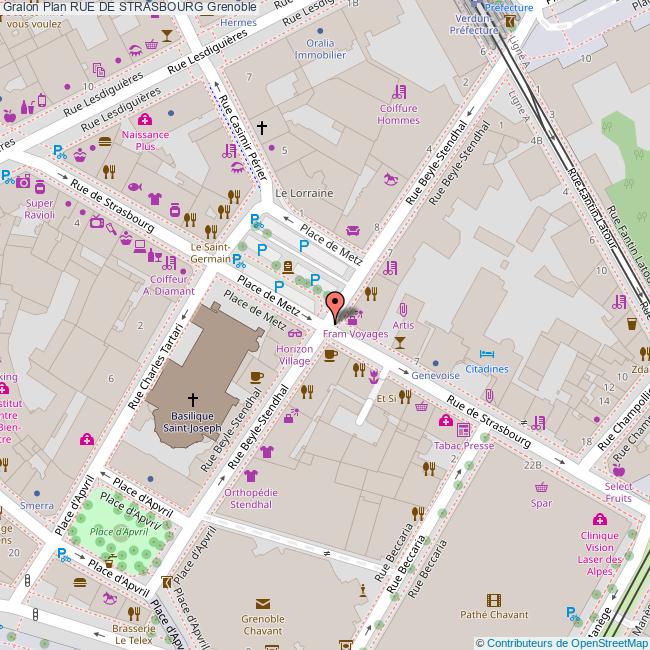Click the Grenoble Chavant post office envelope icon

point(262,604)
